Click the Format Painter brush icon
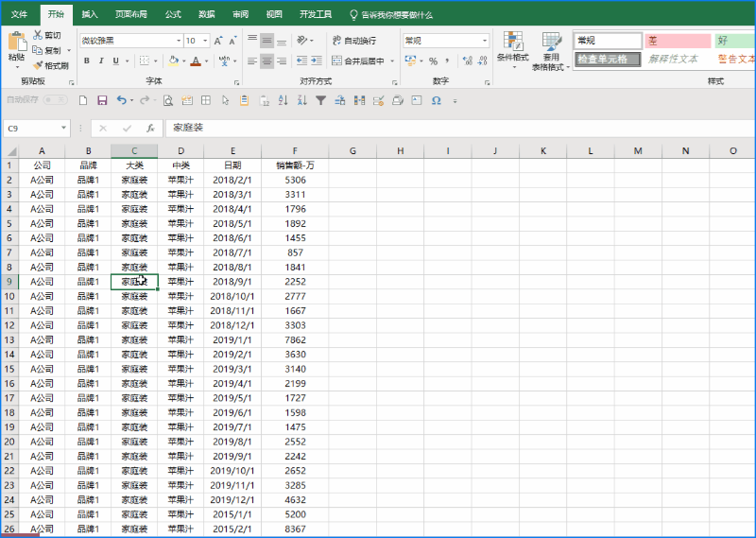This screenshot has width=756, height=538. coord(38,65)
